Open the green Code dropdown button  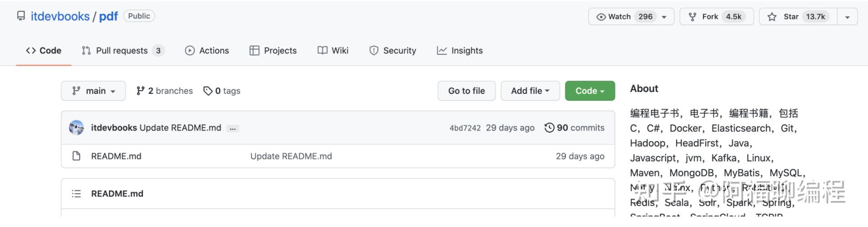point(590,91)
